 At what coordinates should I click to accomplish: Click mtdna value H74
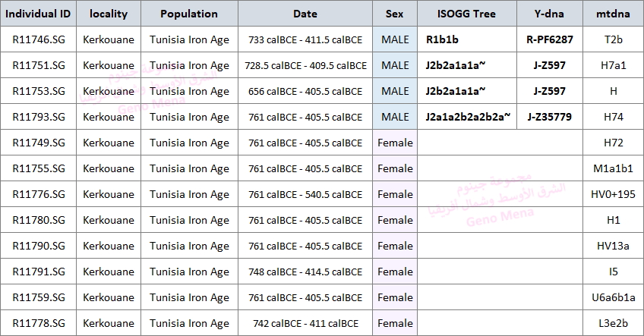pos(613,117)
